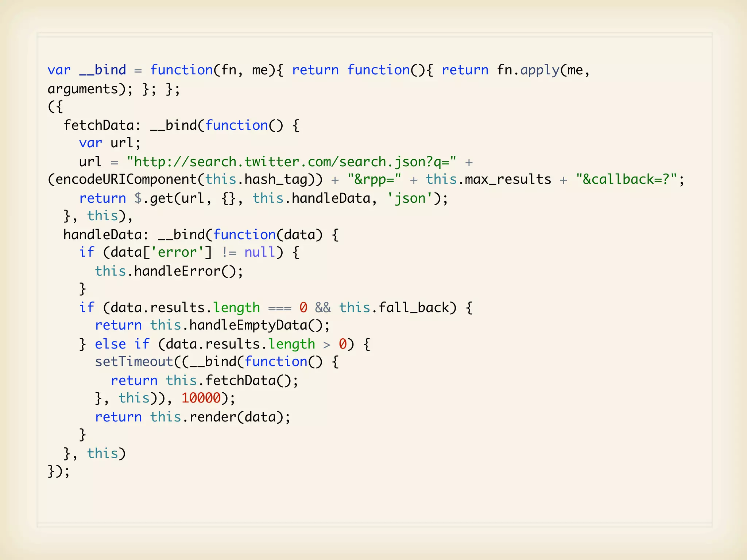Click the final "});" closing line
The width and height of the screenshot is (747, 560).
59,471
